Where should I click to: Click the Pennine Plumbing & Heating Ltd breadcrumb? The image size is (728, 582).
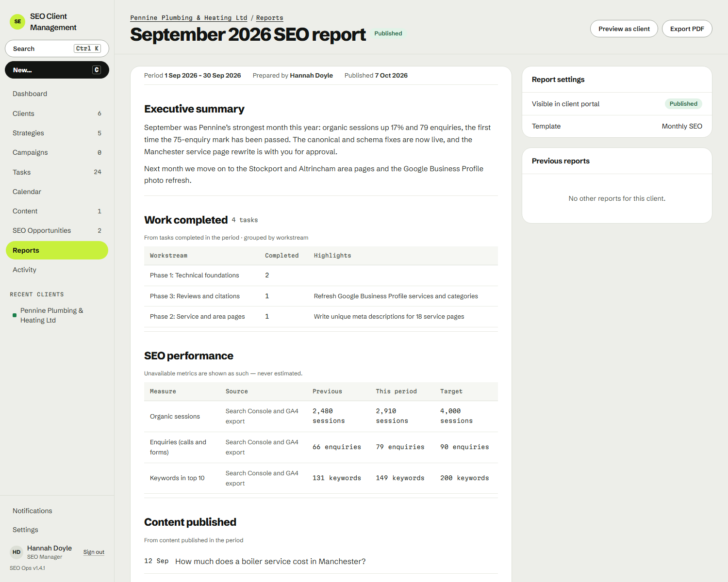(x=189, y=18)
